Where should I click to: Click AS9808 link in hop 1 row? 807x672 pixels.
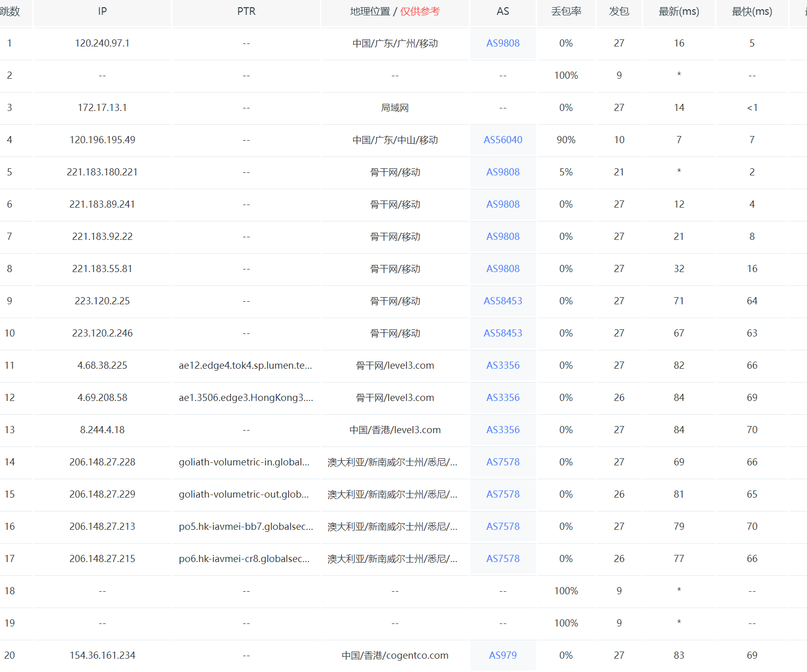(x=503, y=43)
